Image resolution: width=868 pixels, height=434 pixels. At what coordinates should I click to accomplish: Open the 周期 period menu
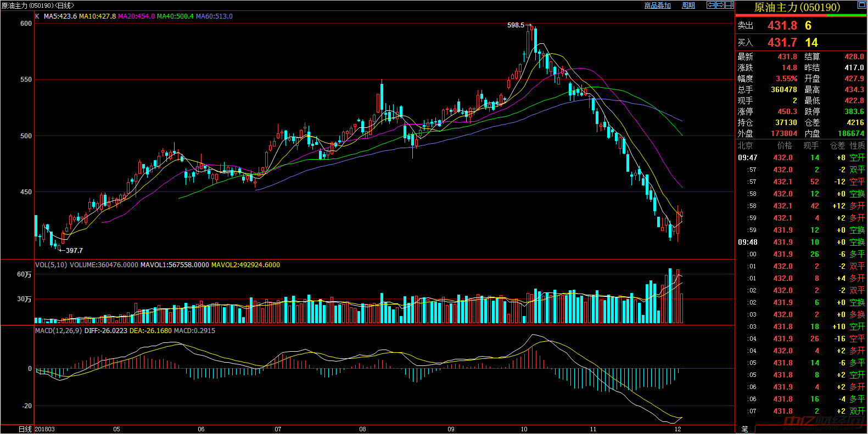point(688,5)
